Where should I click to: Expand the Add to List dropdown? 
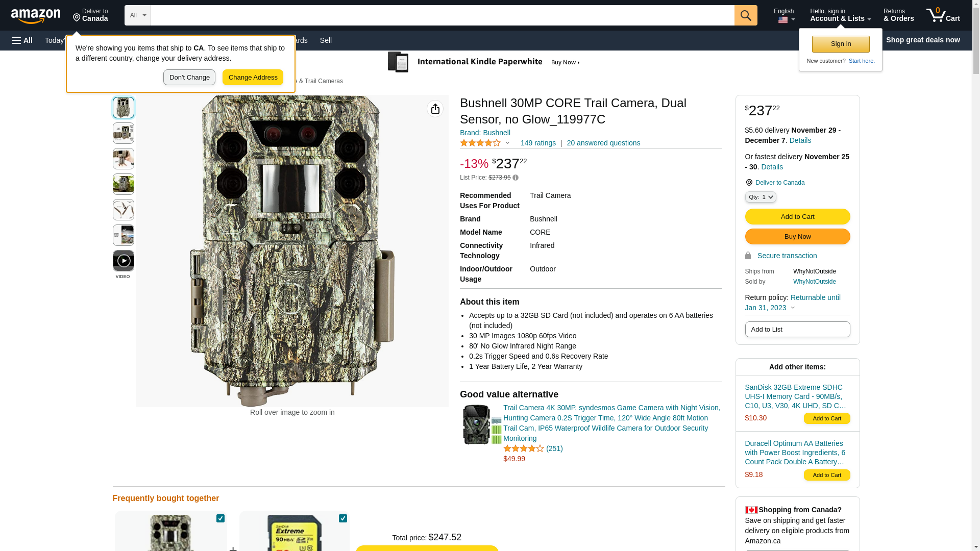click(x=797, y=330)
